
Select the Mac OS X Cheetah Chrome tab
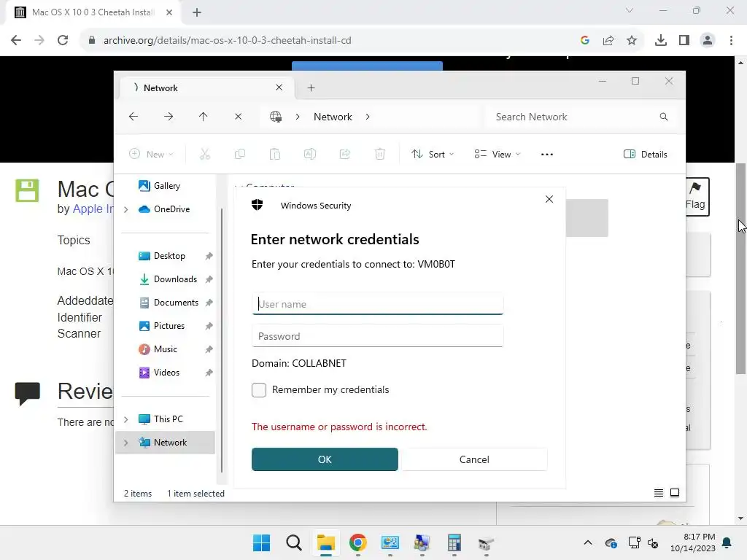click(93, 12)
